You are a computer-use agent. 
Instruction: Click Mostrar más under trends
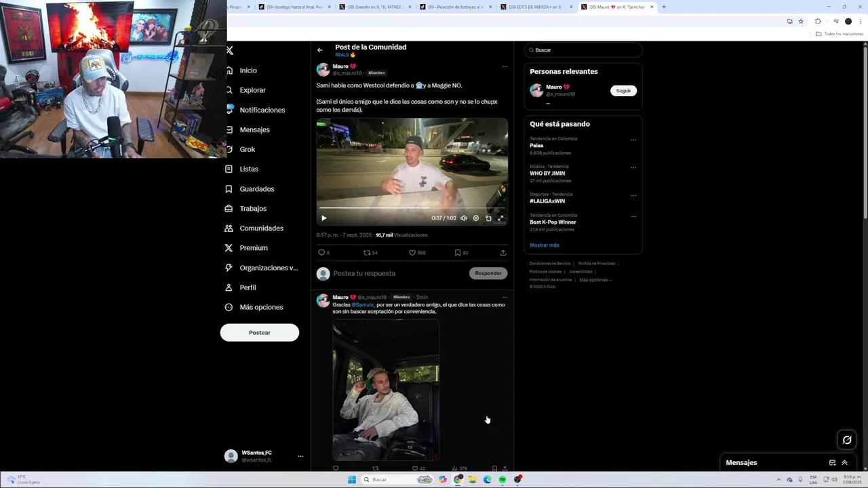[545, 245]
